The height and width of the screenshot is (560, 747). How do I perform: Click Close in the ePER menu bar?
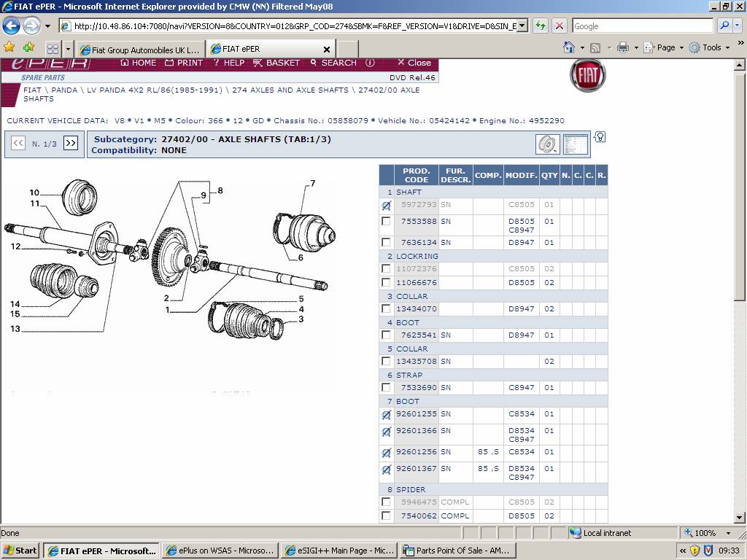click(x=414, y=63)
